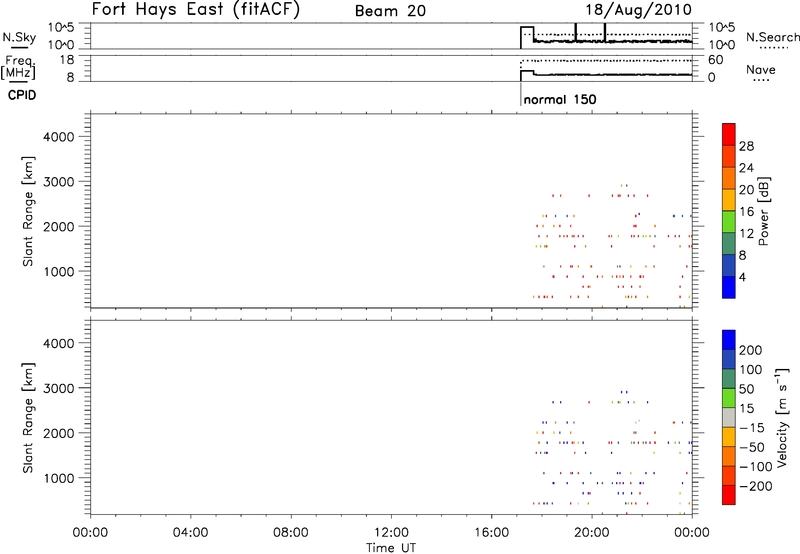The width and height of the screenshot is (800, 554).
Task: Click the light green 15–50 velocity colorbar segment
Action: [x=729, y=398]
